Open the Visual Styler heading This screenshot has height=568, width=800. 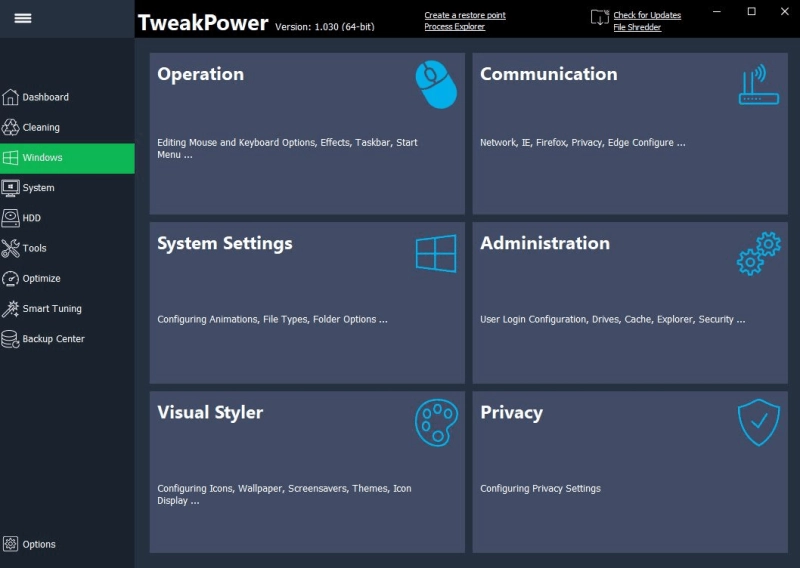tap(210, 412)
